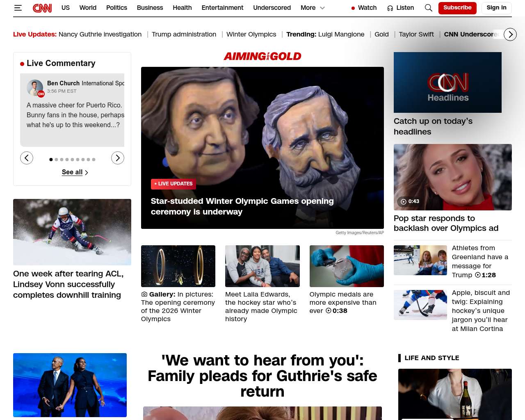Viewport: 525px width, 420px height.
Task: Open the Politics section
Action: coord(116,8)
